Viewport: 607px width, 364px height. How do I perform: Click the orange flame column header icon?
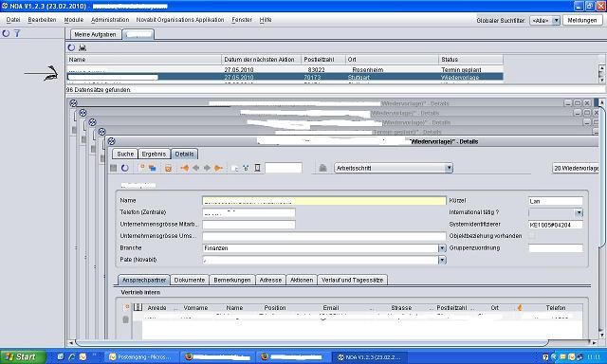[x=520, y=307]
